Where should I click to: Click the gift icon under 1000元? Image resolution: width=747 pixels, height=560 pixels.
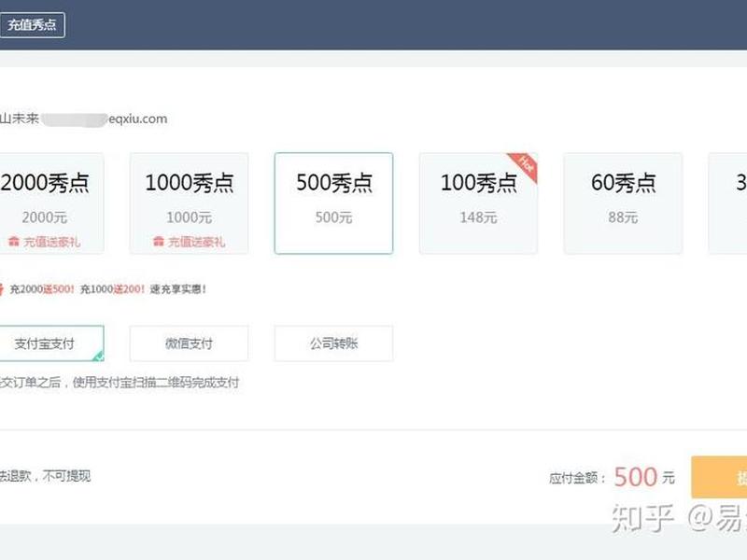coord(159,242)
